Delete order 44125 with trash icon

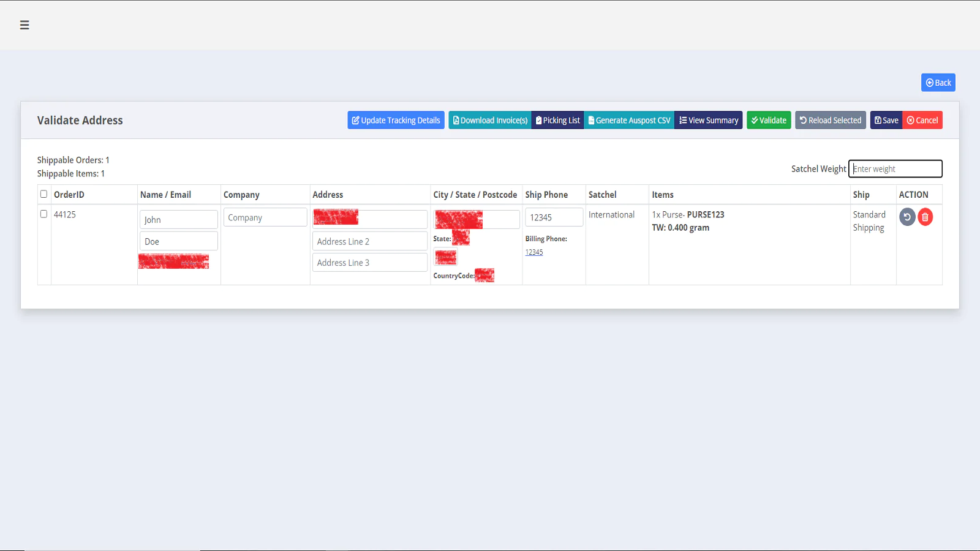point(925,217)
